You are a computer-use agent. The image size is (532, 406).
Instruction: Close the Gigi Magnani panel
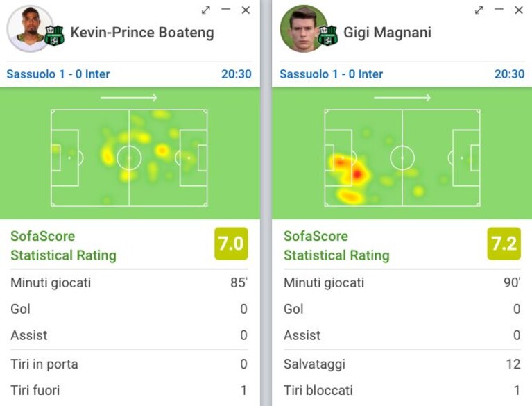[519, 10]
